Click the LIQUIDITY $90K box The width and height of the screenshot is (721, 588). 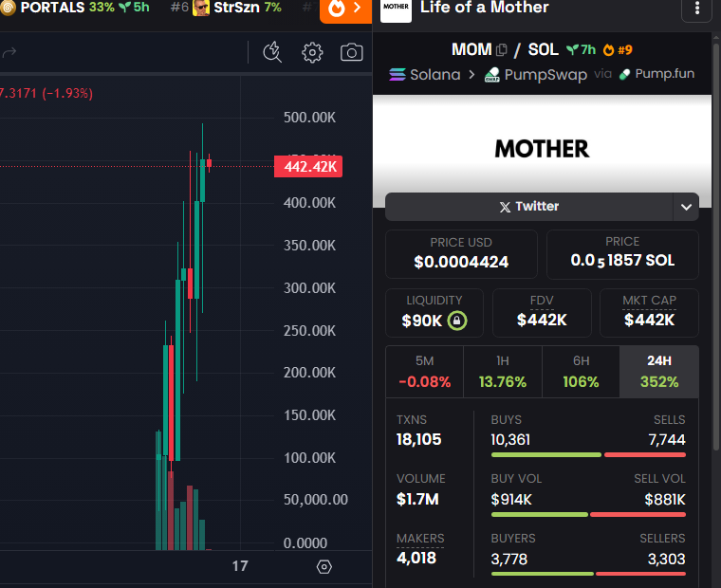(434, 313)
